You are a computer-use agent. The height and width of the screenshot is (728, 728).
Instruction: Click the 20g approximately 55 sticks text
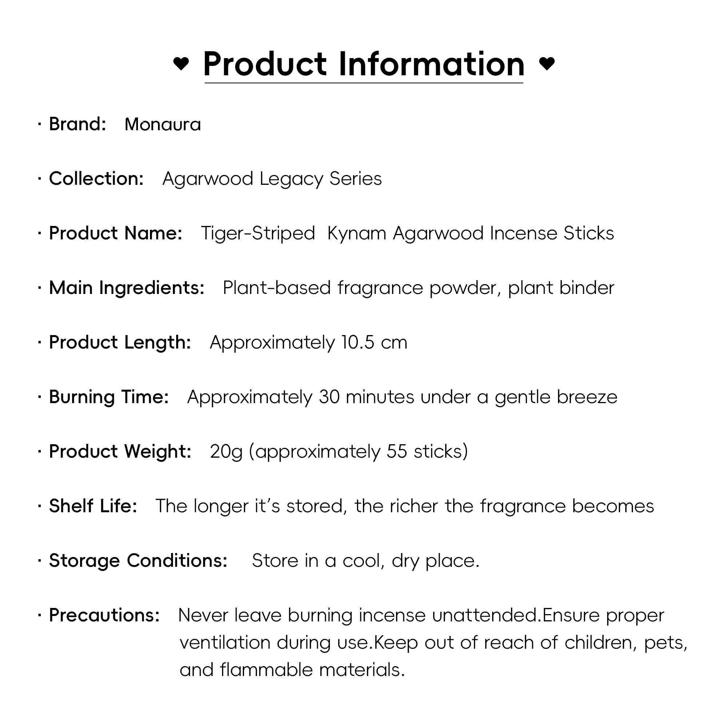click(339, 451)
